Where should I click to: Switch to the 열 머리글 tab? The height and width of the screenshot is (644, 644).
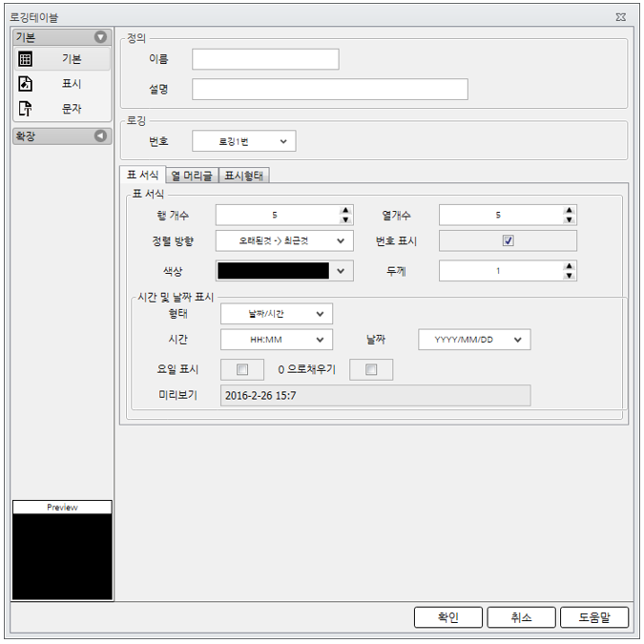(x=192, y=176)
